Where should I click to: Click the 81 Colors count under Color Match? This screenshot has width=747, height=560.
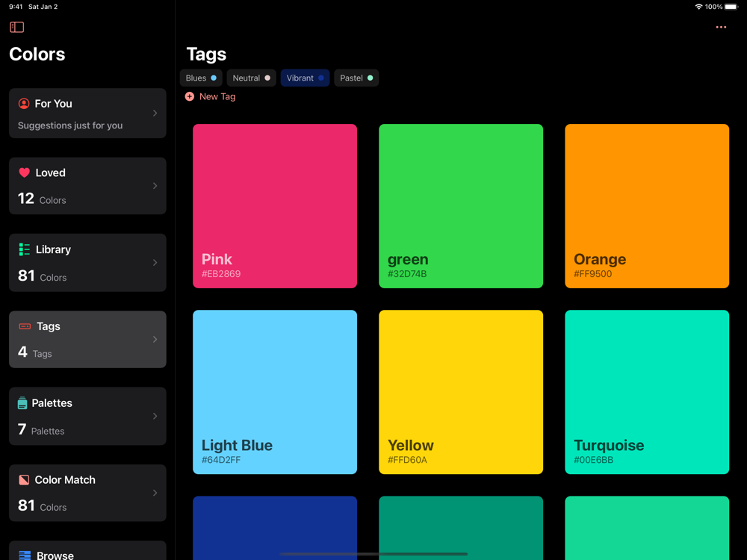42,505
